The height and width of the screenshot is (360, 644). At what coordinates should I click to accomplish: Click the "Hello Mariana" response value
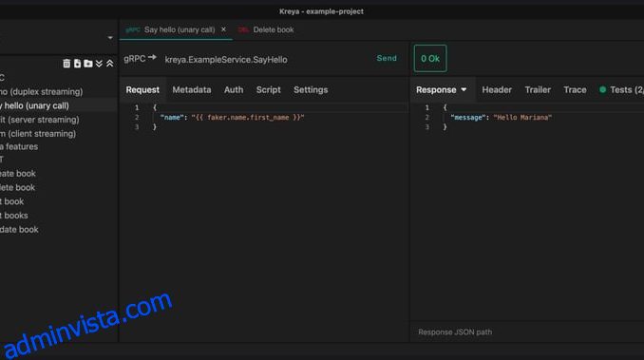[x=522, y=118]
